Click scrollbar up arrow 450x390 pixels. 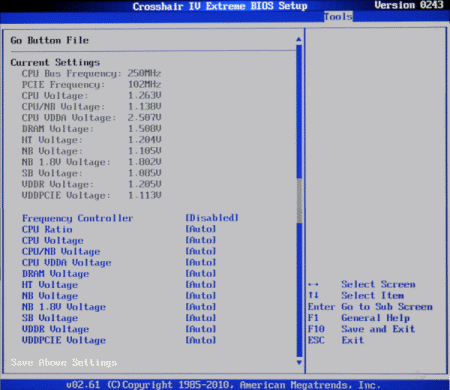pyautogui.click(x=299, y=40)
